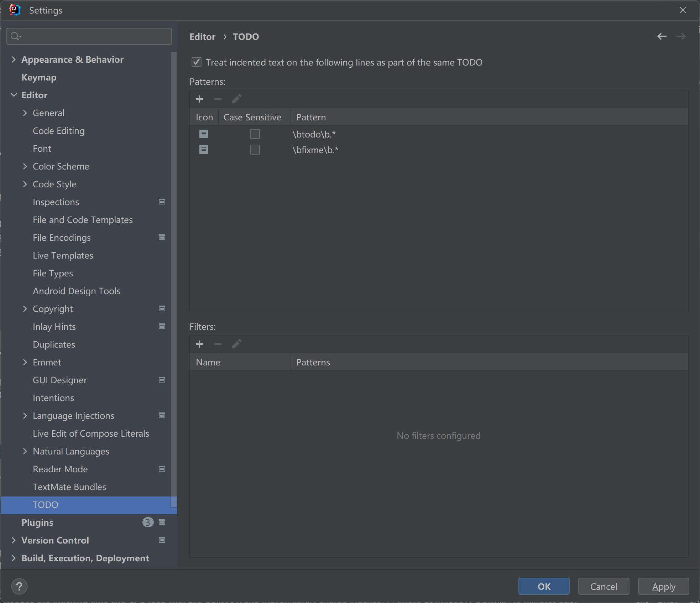Add a new TODO filter
Screen dimensions: 700x603
[199, 344]
